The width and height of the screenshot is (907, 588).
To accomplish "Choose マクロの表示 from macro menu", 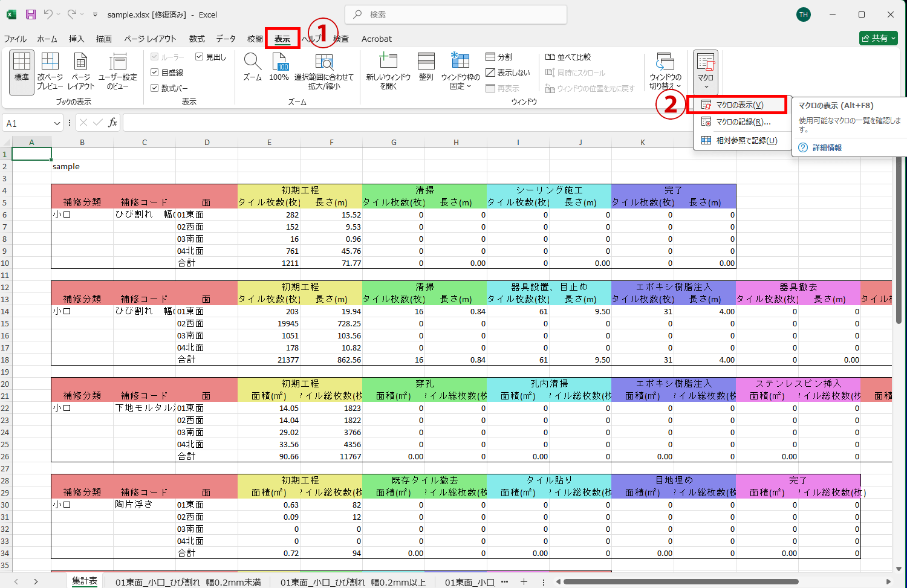I will pyautogui.click(x=739, y=105).
